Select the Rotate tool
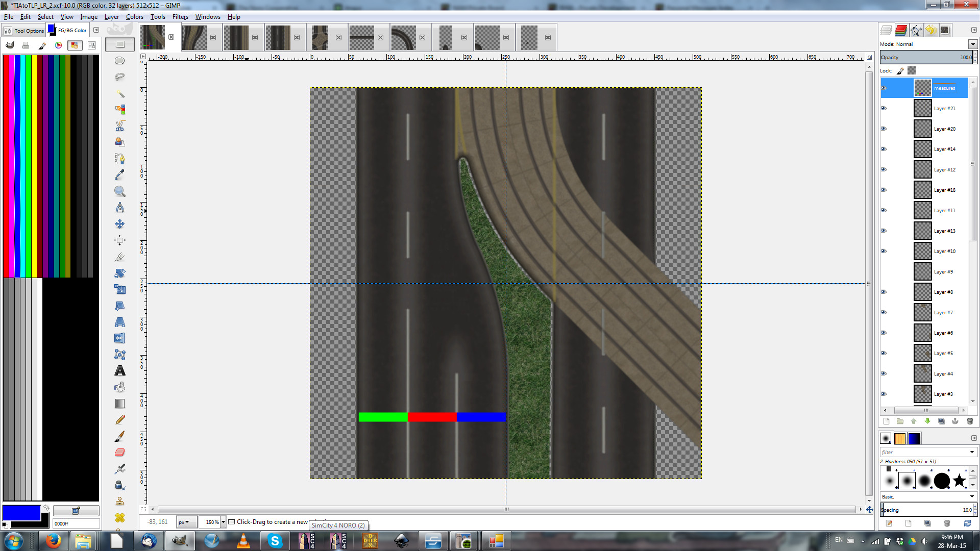The image size is (980, 551). (x=120, y=273)
